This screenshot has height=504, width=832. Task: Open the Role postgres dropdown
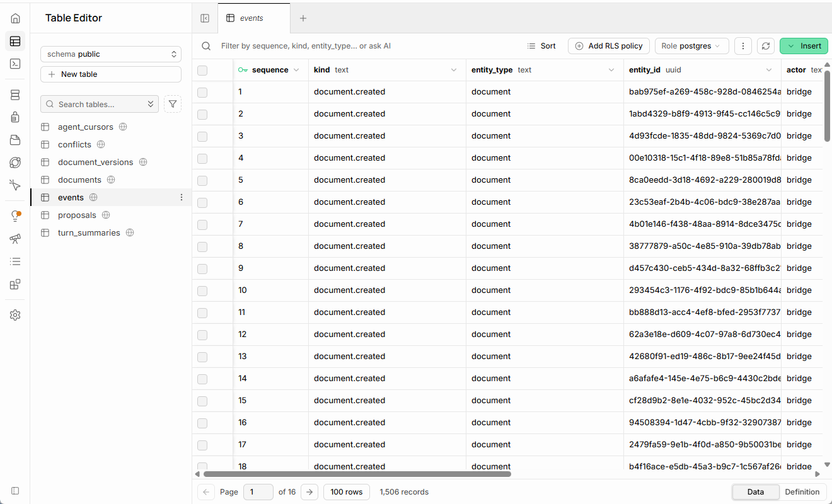tap(691, 46)
